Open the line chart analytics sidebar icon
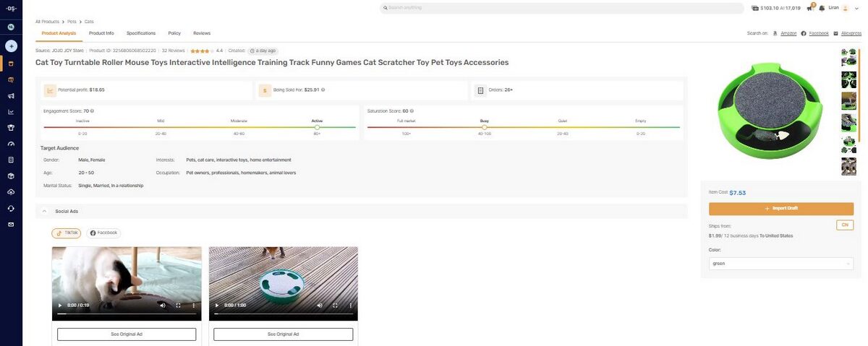Screen dimensions: 868x346 [11, 112]
